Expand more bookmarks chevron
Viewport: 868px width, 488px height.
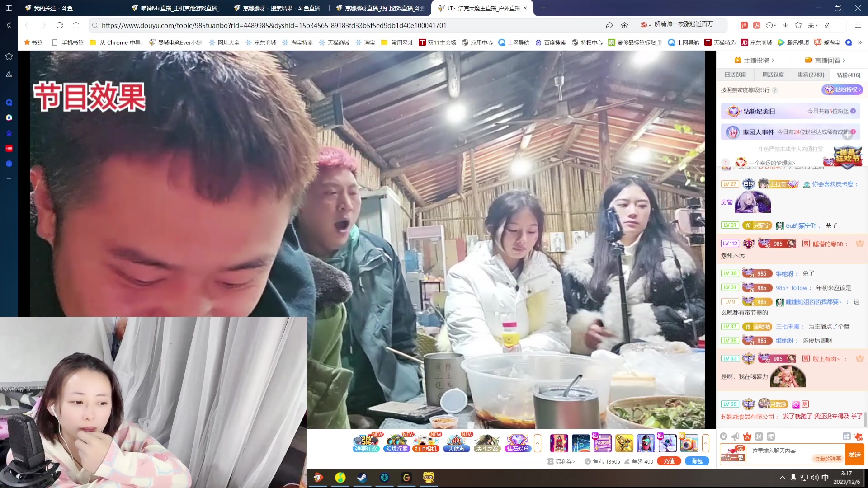(860, 42)
